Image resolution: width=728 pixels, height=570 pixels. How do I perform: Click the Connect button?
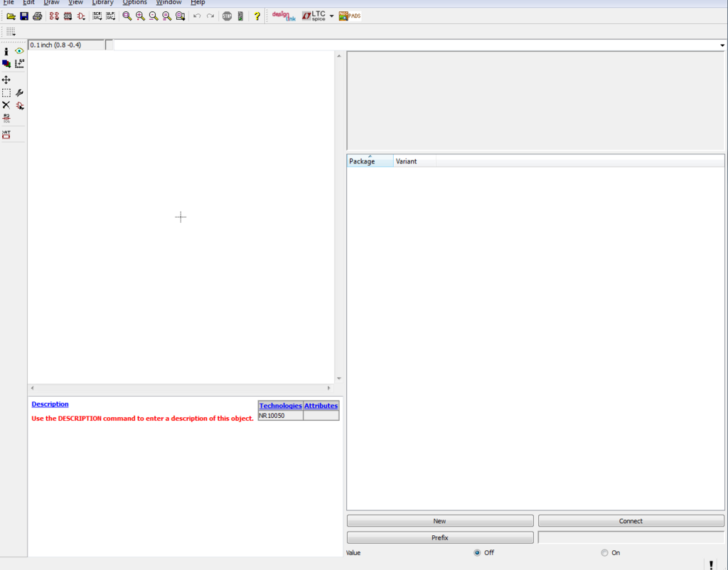point(631,521)
